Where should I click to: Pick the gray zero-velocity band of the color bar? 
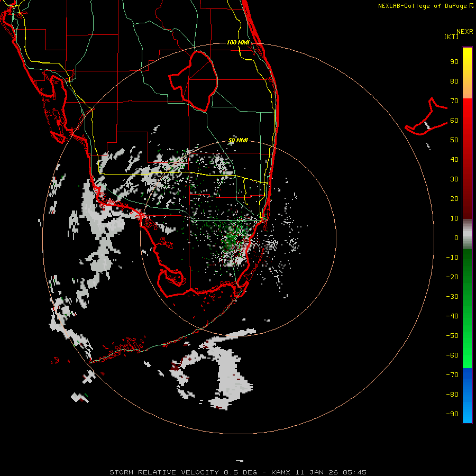[x=467, y=234]
